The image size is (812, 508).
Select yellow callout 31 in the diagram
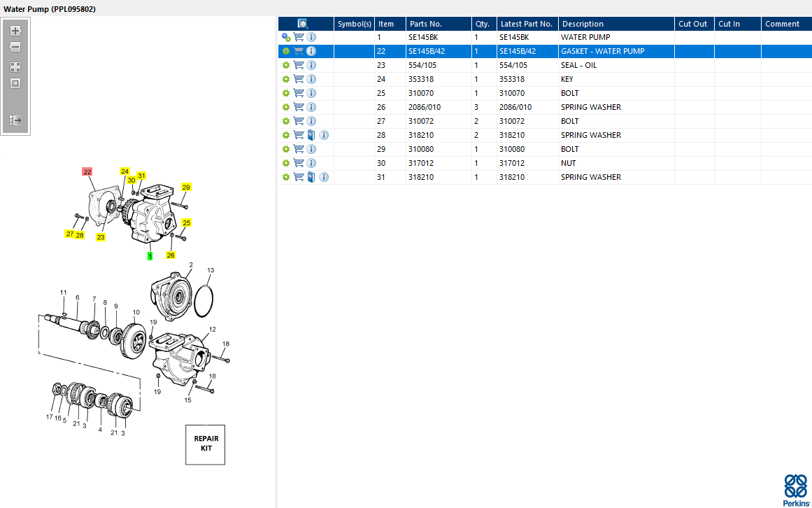(141, 176)
